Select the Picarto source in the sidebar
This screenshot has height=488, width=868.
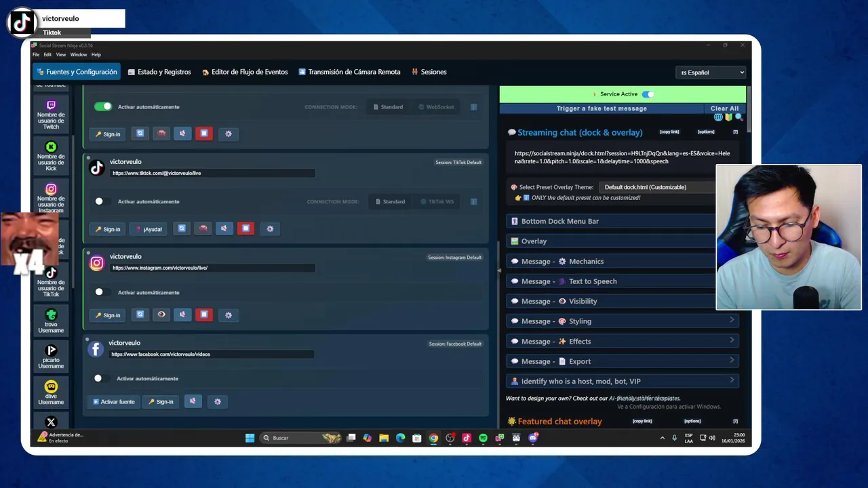pyautogui.click(x=51, y=357)
